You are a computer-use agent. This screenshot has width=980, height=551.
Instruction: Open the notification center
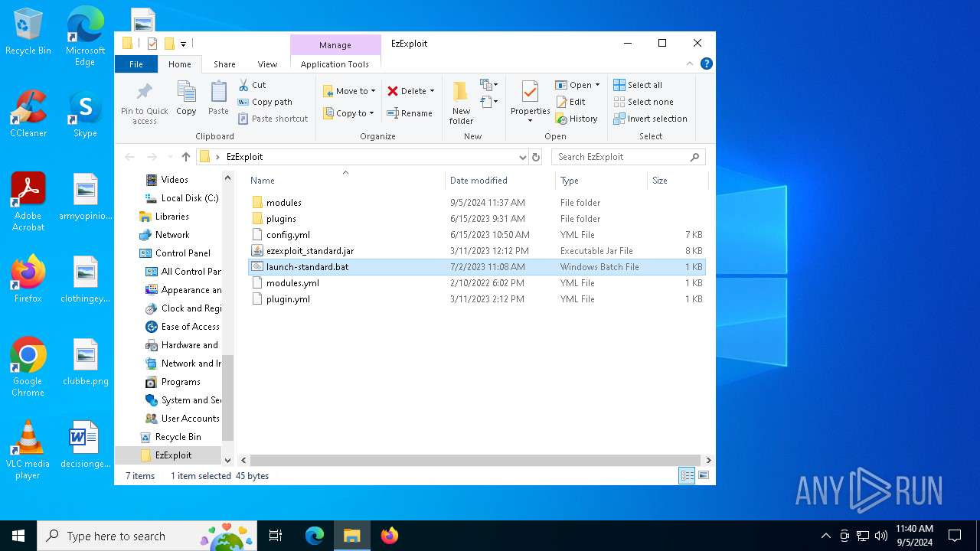pyautogui.click(x=955, y=536)
